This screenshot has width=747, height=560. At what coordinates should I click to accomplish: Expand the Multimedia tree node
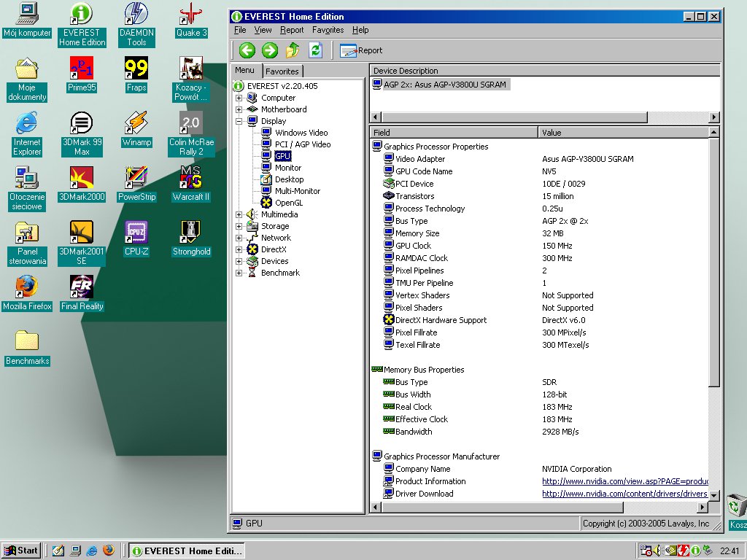click(x=239, y=215)
